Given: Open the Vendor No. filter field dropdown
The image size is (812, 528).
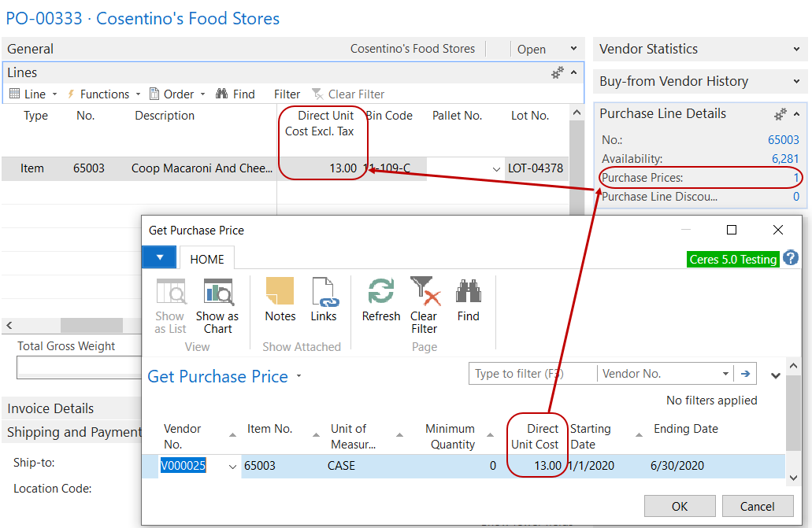Looking at the screenshot, I should [725, 374].
